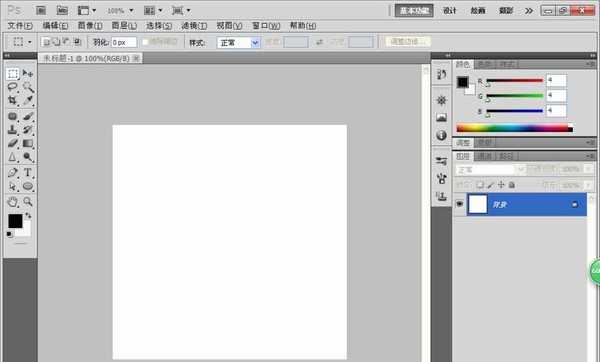Open the Brush presets panel icon
The height and width of the screenshot is (362, 600).
coord(442,161)
